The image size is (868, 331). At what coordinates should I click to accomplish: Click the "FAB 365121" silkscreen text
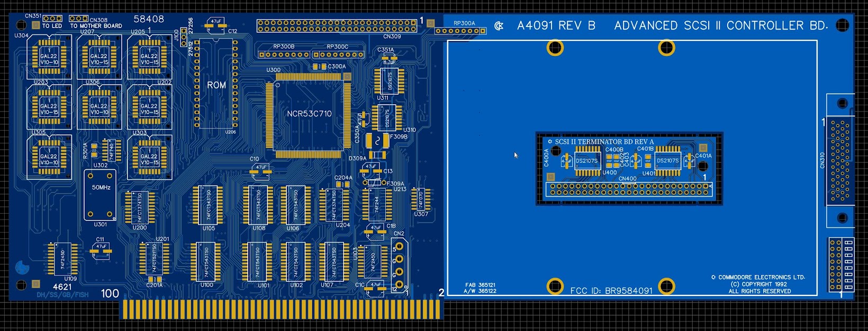coord(481,285)
